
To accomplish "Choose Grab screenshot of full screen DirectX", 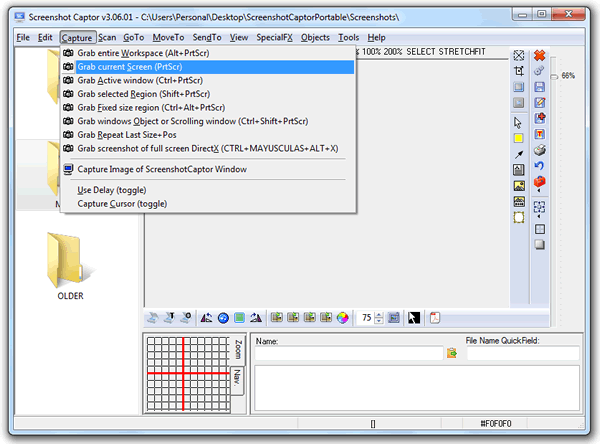I will tap(209, 149).
